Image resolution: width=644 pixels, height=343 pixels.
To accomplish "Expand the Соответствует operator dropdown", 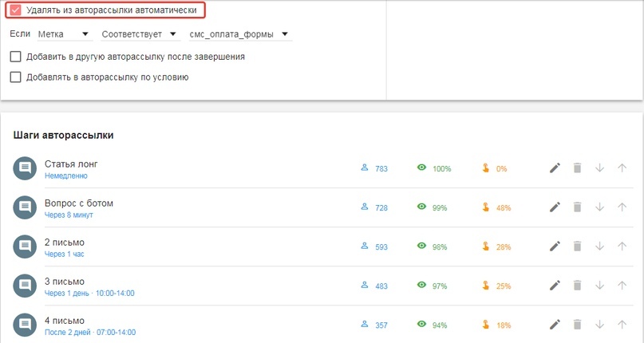I will tap(139, 34).
